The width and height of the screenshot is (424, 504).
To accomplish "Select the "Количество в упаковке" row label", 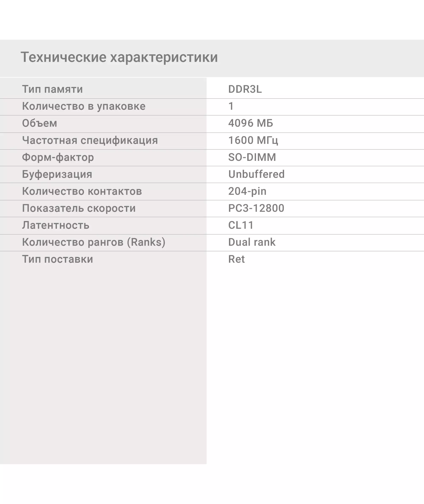I will [x=84, y=106].
